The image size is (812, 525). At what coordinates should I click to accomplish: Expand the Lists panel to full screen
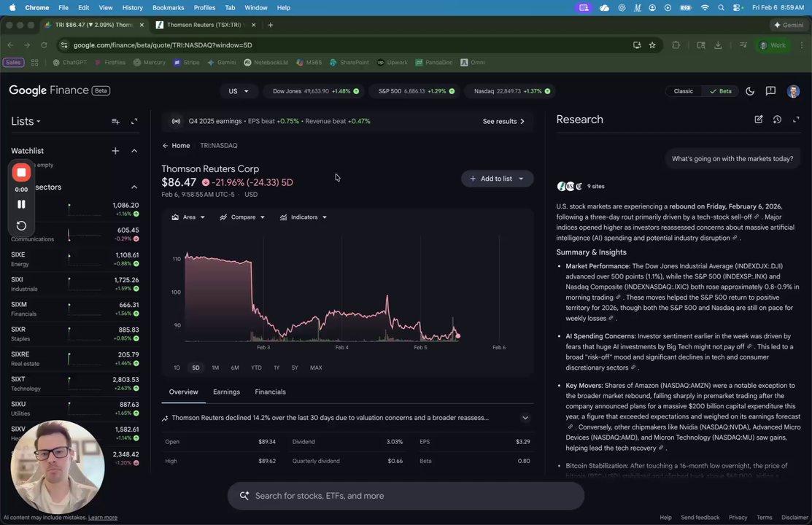(134, 121)
